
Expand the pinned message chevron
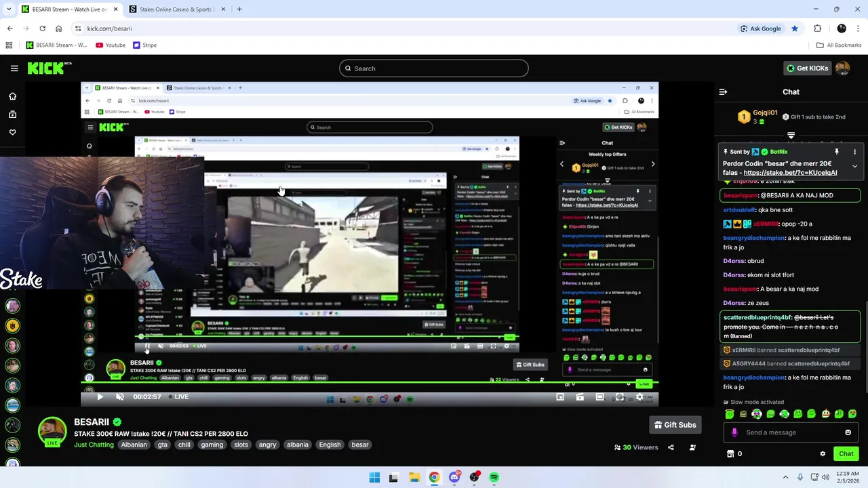(x=854, y=166)
